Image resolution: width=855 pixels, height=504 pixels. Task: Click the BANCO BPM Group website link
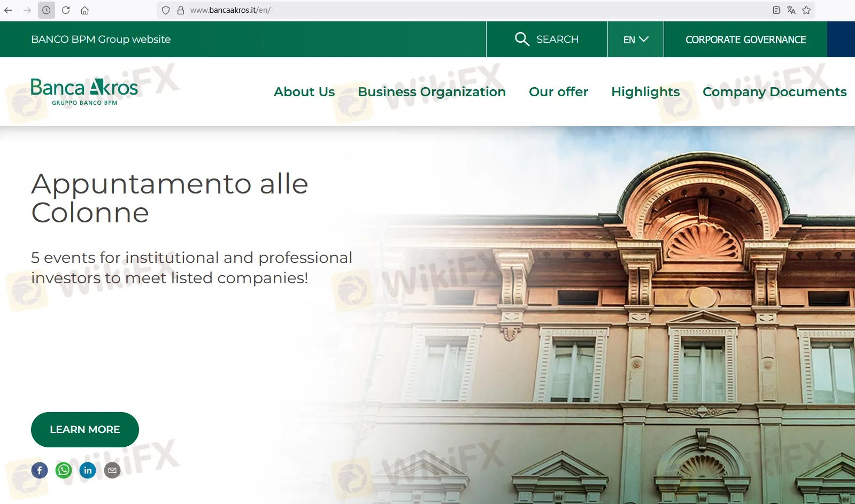[x=101, y=39]
